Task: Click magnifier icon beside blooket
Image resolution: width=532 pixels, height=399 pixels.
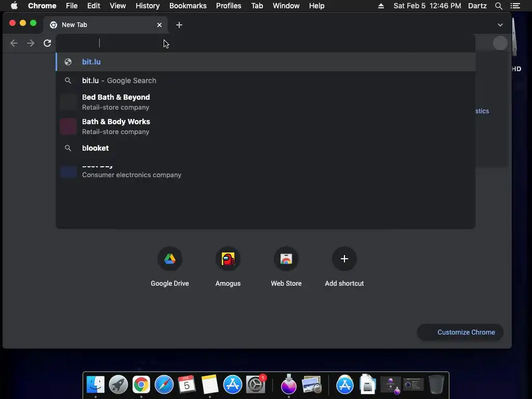Action: coord(68,148)
